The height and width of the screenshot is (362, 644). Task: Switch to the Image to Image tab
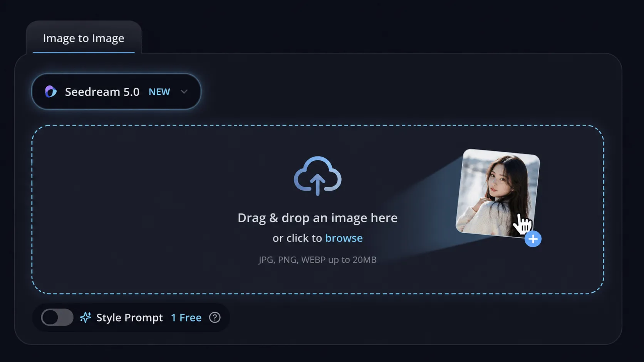[84, 38]
